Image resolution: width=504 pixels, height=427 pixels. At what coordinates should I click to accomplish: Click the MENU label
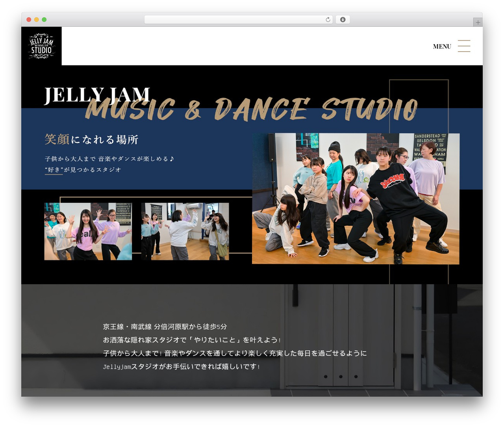[442, 46]
